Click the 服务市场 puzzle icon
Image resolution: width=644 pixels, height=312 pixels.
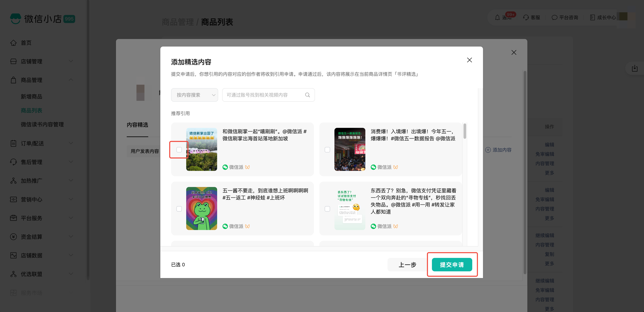point(13,293)
